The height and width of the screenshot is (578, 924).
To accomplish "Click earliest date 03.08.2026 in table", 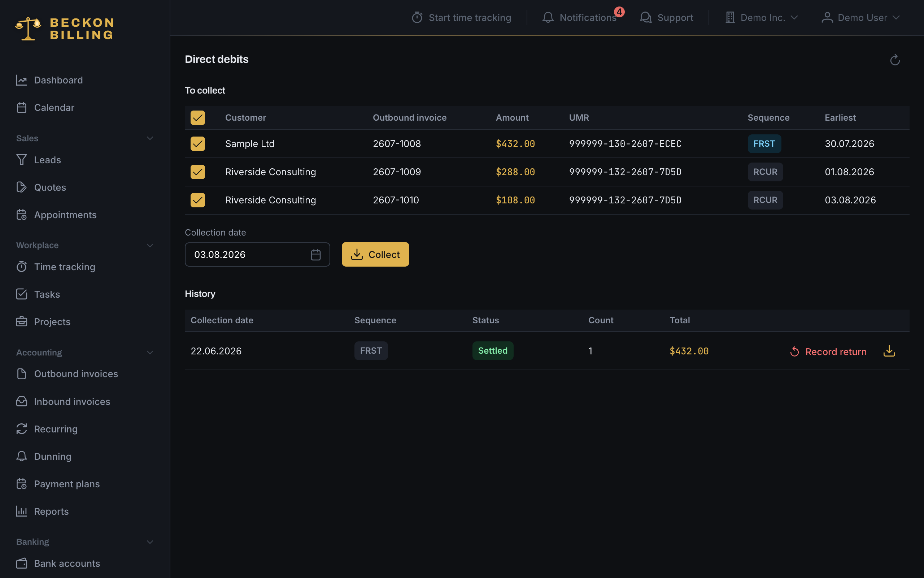I will (x=850, y=200).
